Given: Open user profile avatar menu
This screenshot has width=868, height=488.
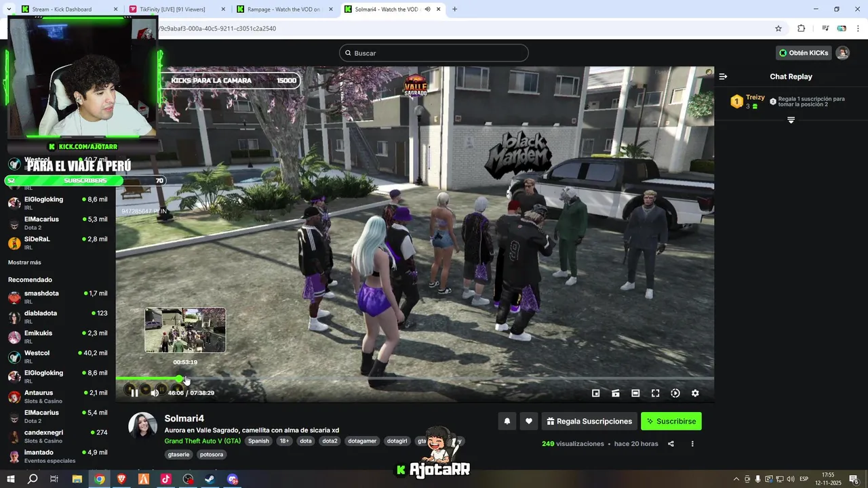Looking at the screenshot, I should pos(842,53).
